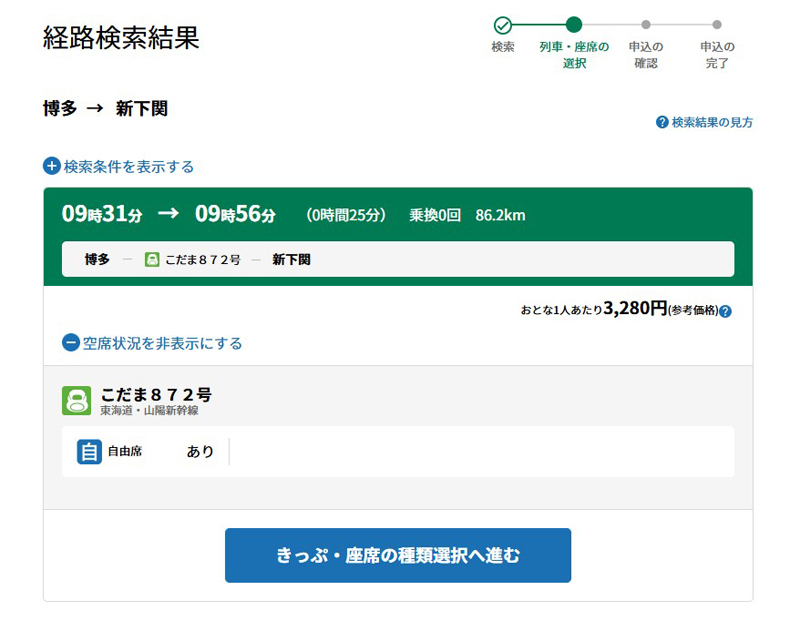This screenshot has width=800, height=631.
Task: Select 新下関 station in the route bar
Action: click(x=291, y=259)
